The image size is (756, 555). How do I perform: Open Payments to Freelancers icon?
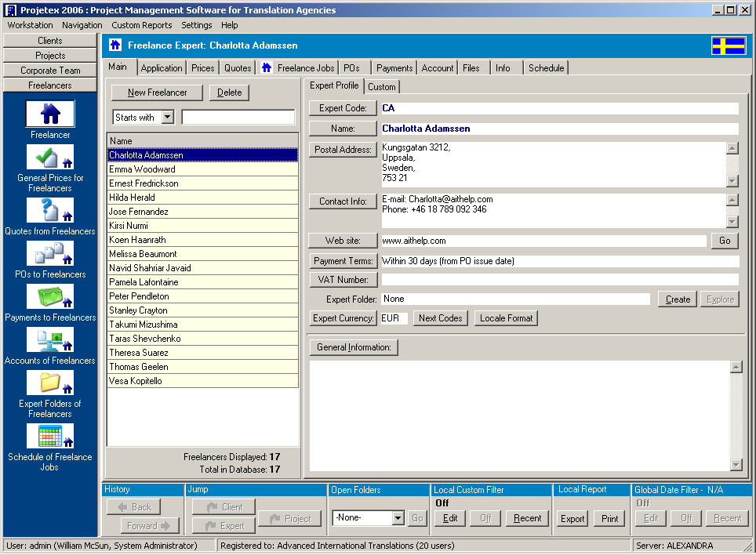(50, 297)
